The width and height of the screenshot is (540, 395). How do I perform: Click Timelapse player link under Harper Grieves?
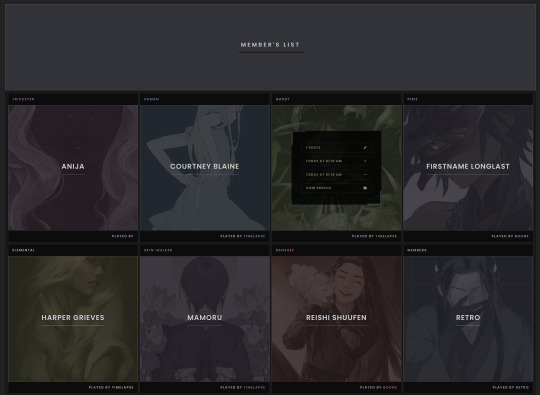(123, 387)
